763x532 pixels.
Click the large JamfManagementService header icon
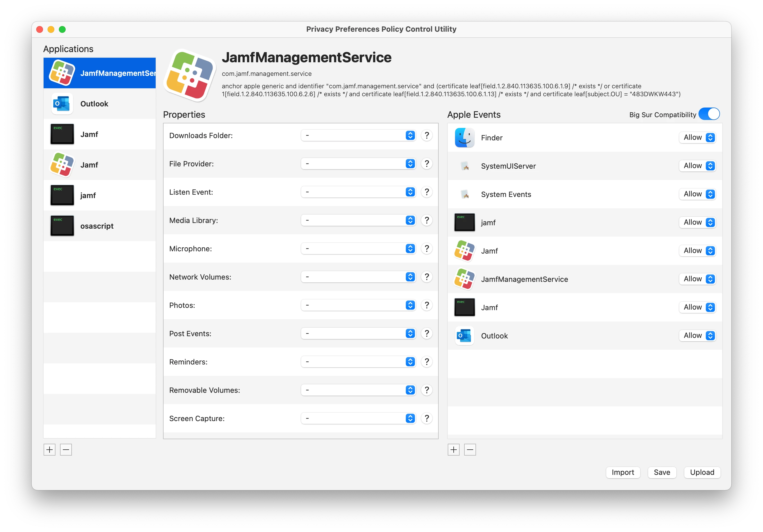coord(190,76)
